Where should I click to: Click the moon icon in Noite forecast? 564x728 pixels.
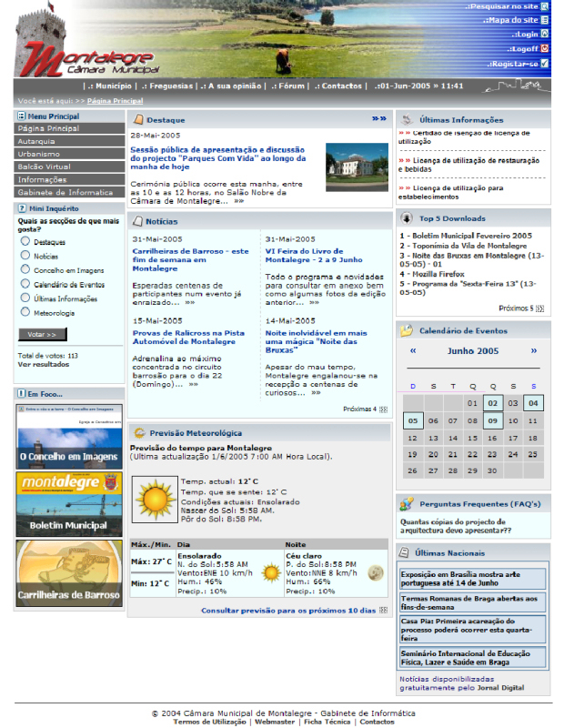[375, 573]
